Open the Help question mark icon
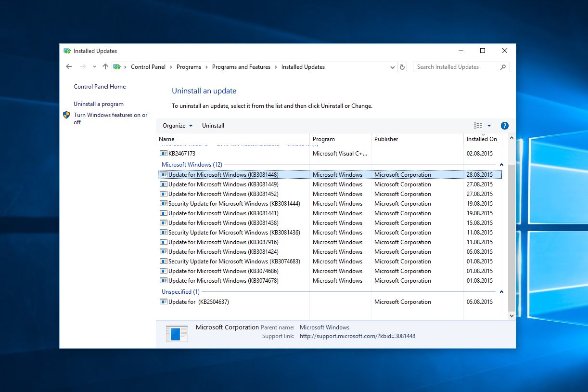Image resolution: width=588 pixels, height=392 pixels. point(504,126)
